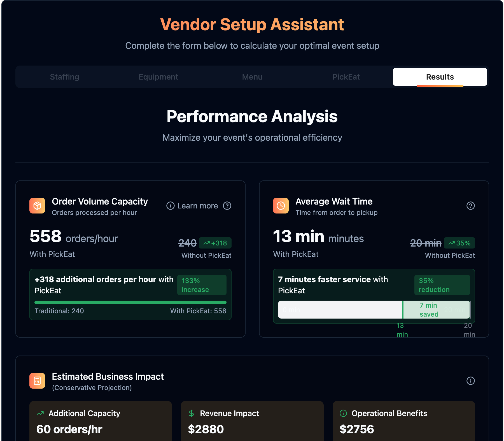Click the clock icon beside Average Wait Time
This screenshot has height=441, width=504.
pyautogui.click(x=281, y=206)
